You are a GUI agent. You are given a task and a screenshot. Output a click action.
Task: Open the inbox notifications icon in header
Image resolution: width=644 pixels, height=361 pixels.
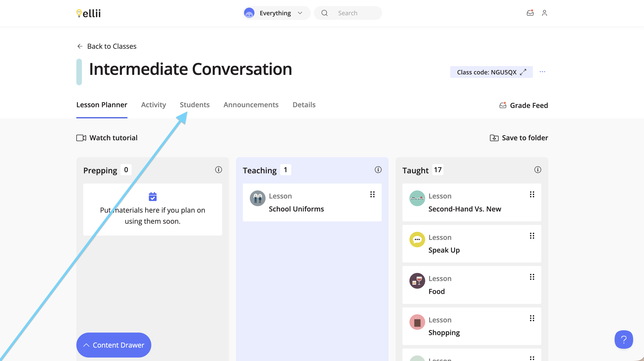click(530, 13)
